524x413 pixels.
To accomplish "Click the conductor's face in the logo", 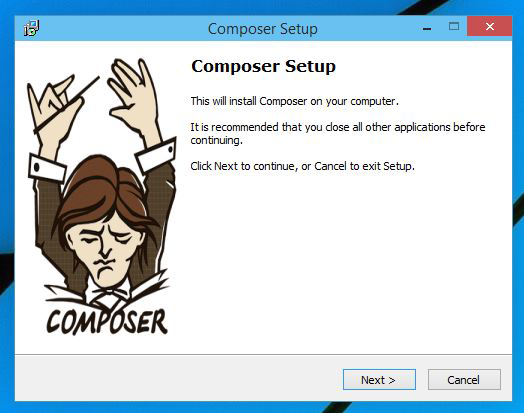I will 104,254.
